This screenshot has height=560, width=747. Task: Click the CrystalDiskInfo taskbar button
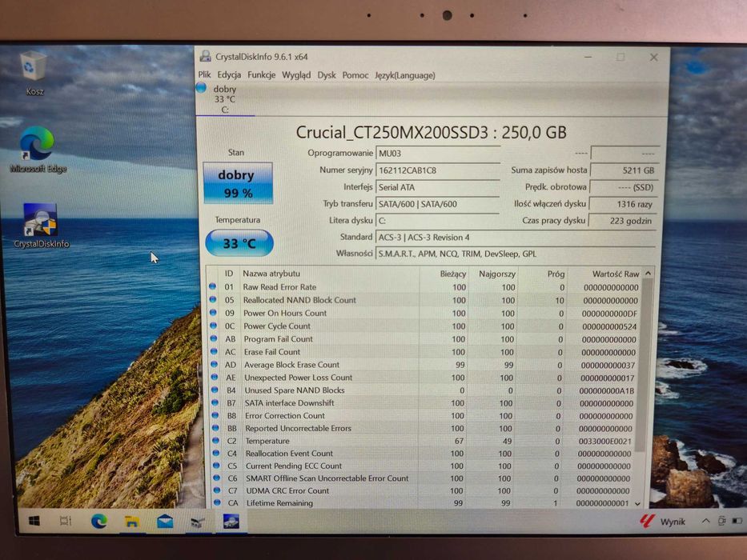click(x=231, y=522)
